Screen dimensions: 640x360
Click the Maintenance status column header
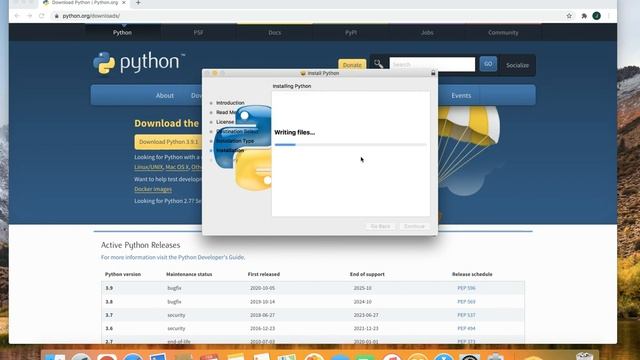(189, 274)
